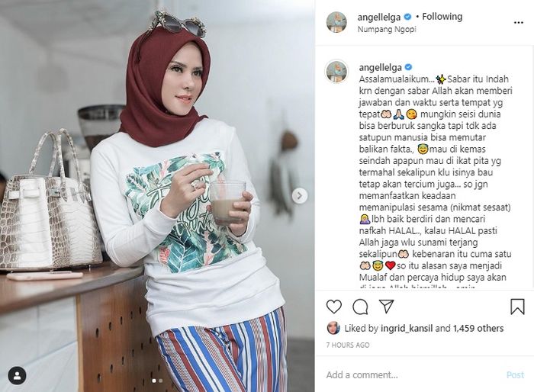The height and width of the screenshot is (392, 534).
Task: Open angellelga username in the caption
Action: click(x=381, y=67)
